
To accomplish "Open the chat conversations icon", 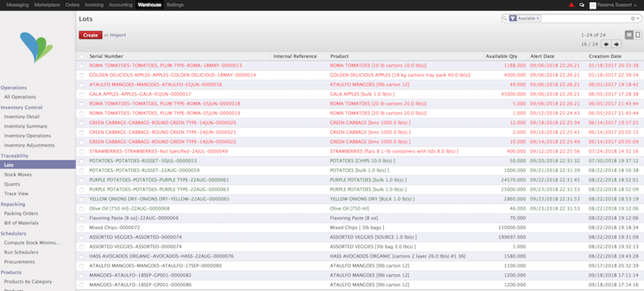I will (x=581, y=5).
